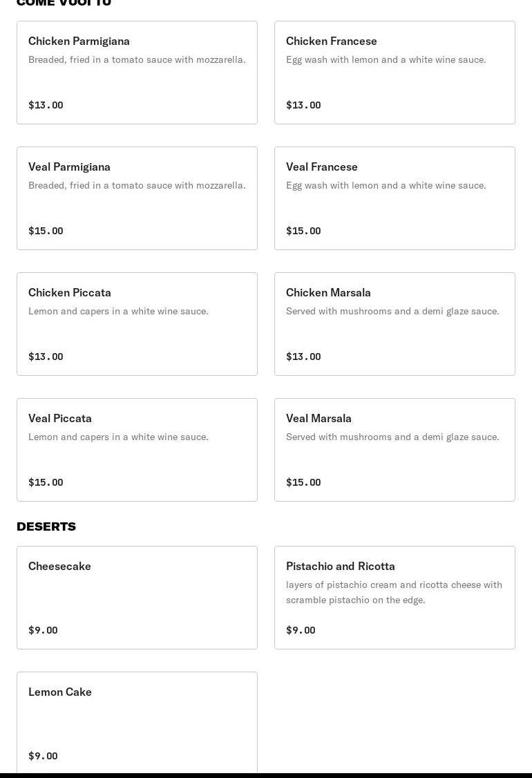Screen dimensions: 532x778
Task: Pick the Lemon Cake dessert
Action: point(137,722)
